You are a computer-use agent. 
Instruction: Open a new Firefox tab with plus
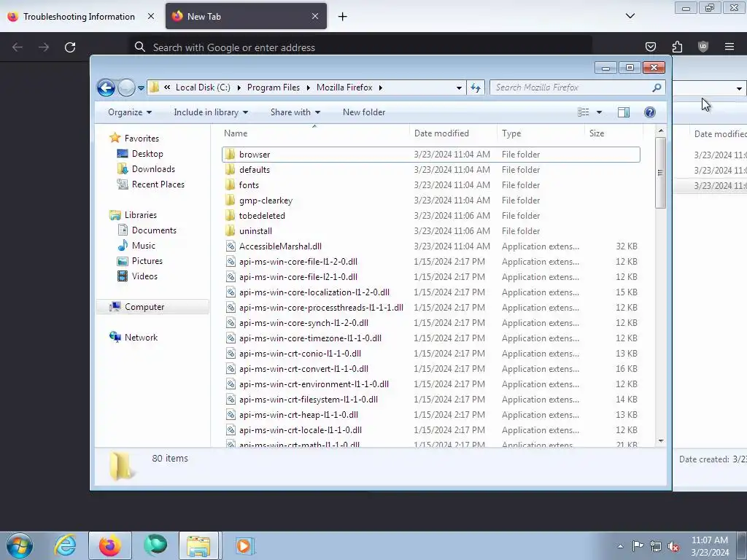(x=343, y=17)
